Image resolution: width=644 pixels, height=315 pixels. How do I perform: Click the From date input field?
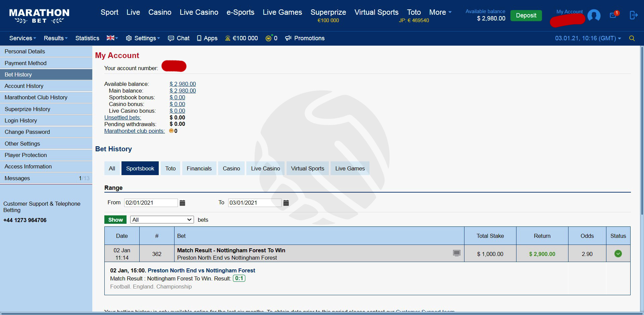151,203
